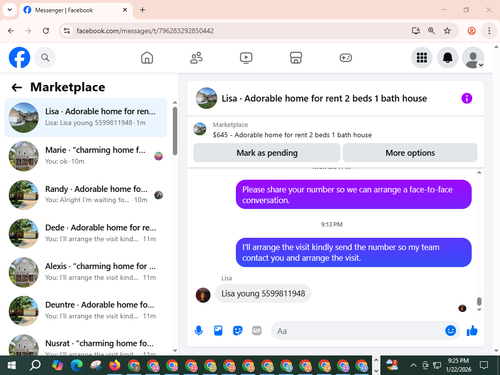The width and height of the screenshot is (500, 375).
Task: Go back using the Marketplace arrow
Action: [17, 88]
